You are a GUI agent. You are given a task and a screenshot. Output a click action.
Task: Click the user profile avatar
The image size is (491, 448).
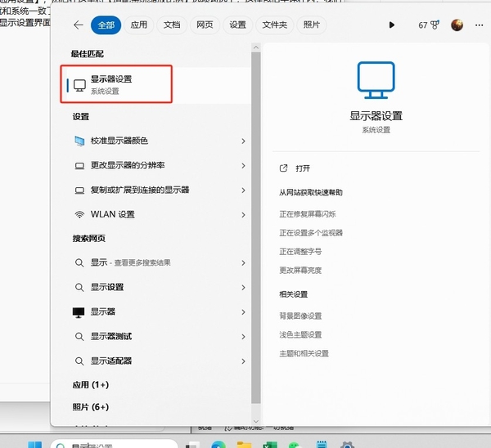coord(457,25)
